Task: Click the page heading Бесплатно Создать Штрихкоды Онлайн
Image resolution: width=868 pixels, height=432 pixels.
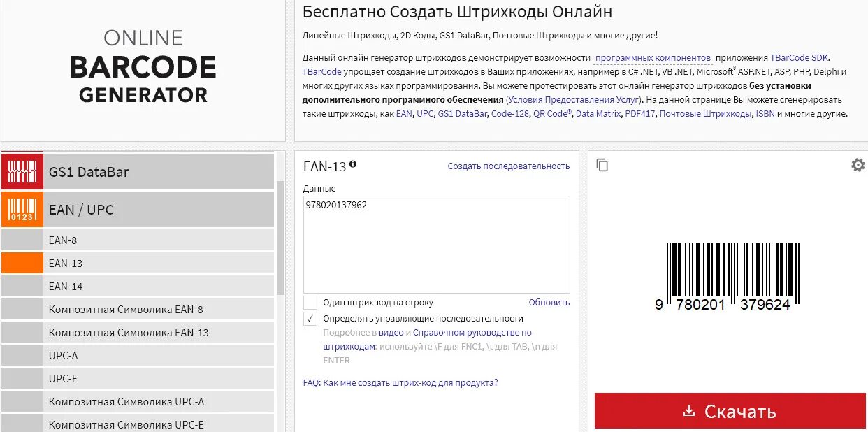Action: click(458, 12)
